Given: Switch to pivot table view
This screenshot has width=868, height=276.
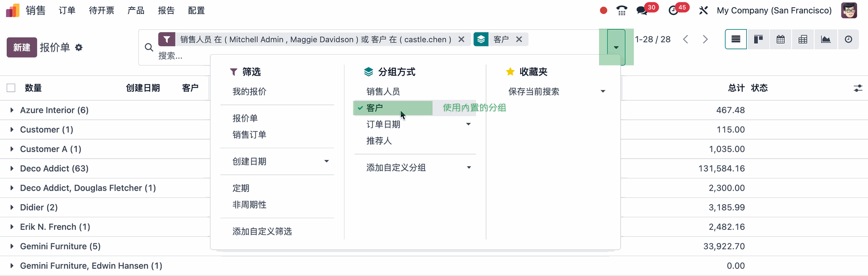Looking at the screenshot, I should (803, 40).
